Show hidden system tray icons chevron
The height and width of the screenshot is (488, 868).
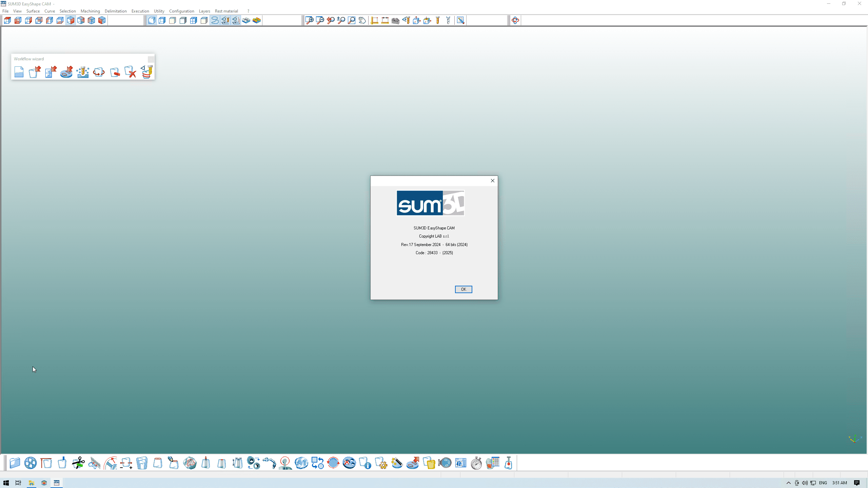pyautogui.click(x=788, y=483)
